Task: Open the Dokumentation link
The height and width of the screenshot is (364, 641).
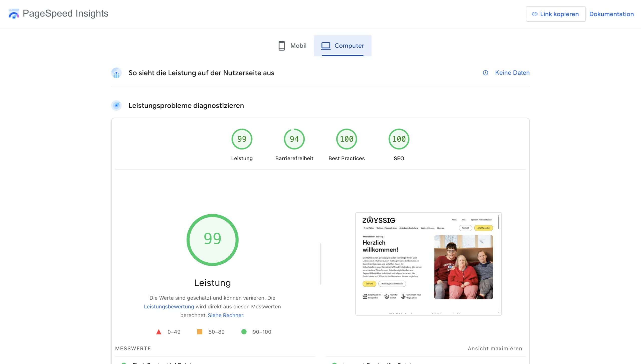Action: pyautogui.click(x=611, y=14)
